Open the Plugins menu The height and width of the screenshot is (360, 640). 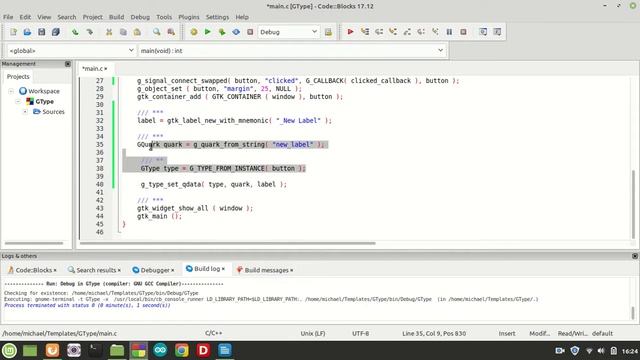(x=189, y=17)
